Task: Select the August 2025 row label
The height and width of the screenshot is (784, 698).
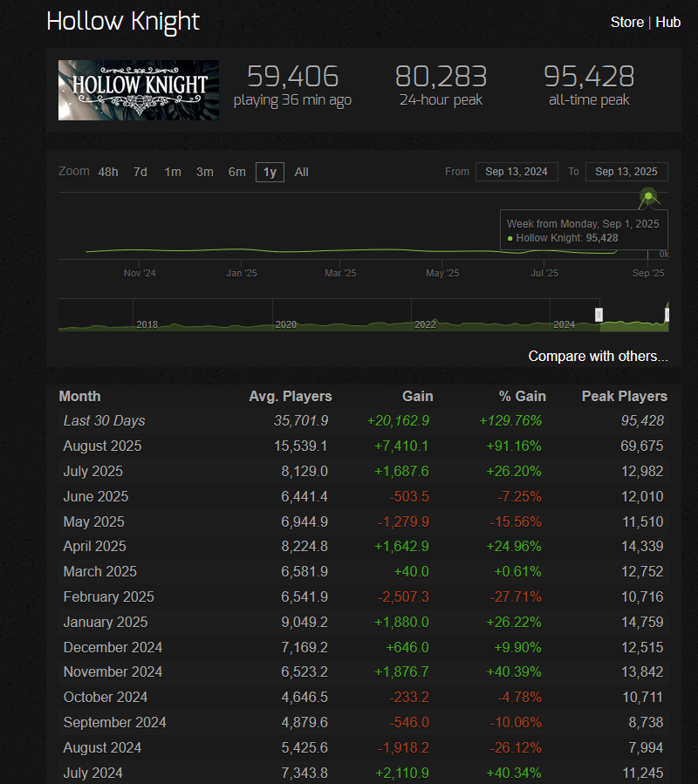Action: (x=102, y=446)
